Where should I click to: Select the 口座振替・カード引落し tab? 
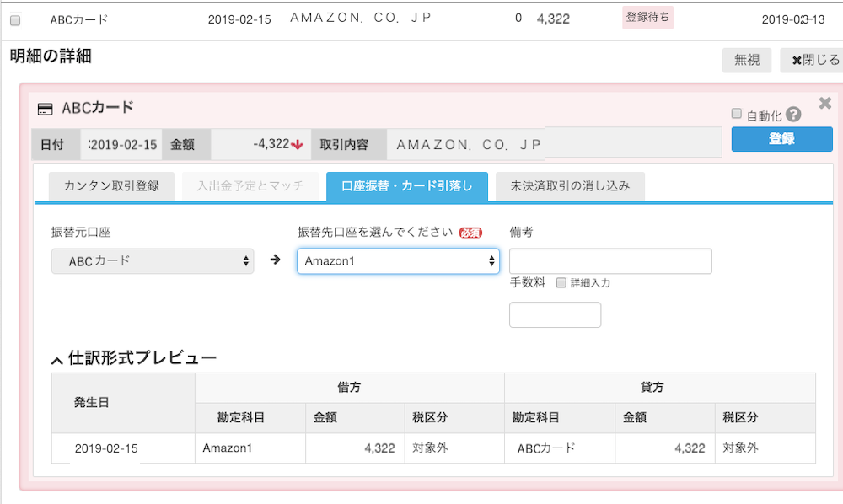click(x=407, y=186)
